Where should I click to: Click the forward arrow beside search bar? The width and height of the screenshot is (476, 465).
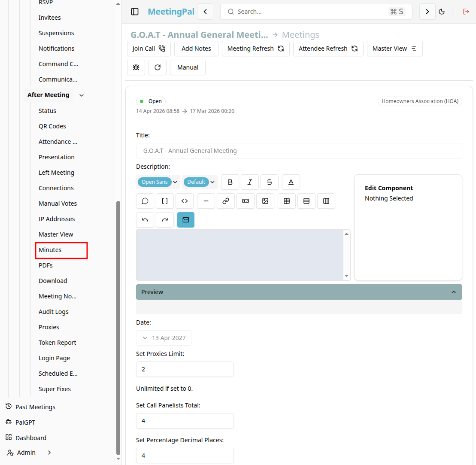coord(427,12)
